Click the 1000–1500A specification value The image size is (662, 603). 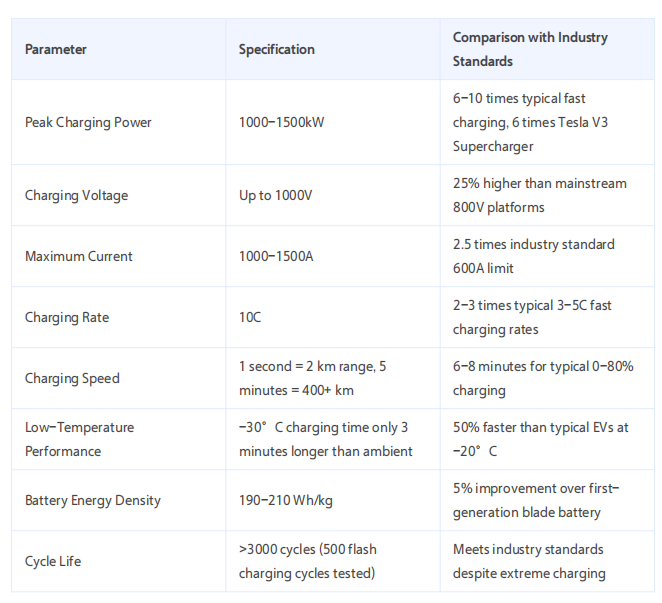pos(276,256)
